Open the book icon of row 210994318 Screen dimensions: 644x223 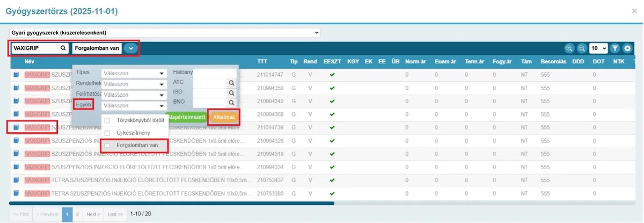16,154
